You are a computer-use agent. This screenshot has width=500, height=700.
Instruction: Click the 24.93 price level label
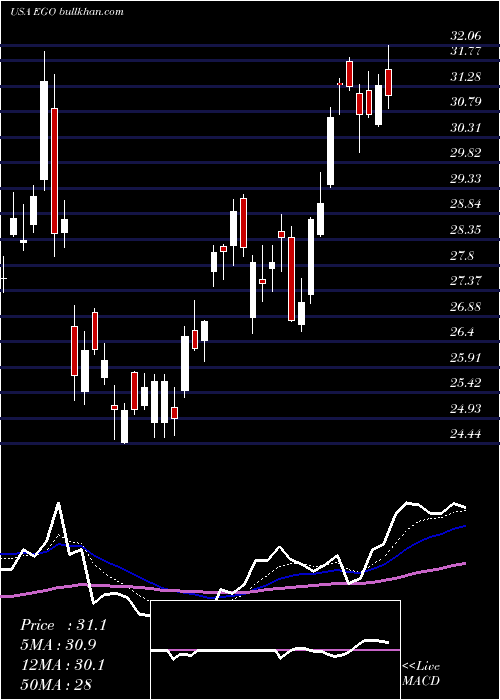coord(466,408)
